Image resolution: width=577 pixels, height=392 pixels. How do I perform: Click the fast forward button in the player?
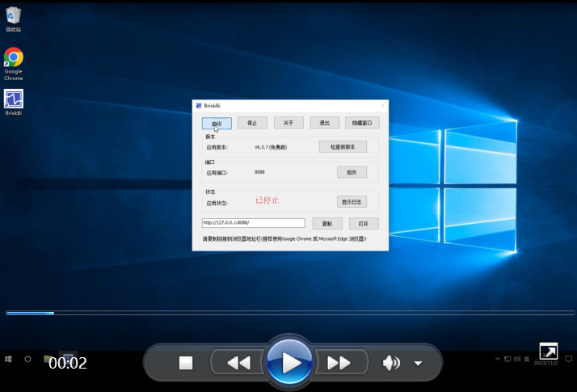pos(340,363)
